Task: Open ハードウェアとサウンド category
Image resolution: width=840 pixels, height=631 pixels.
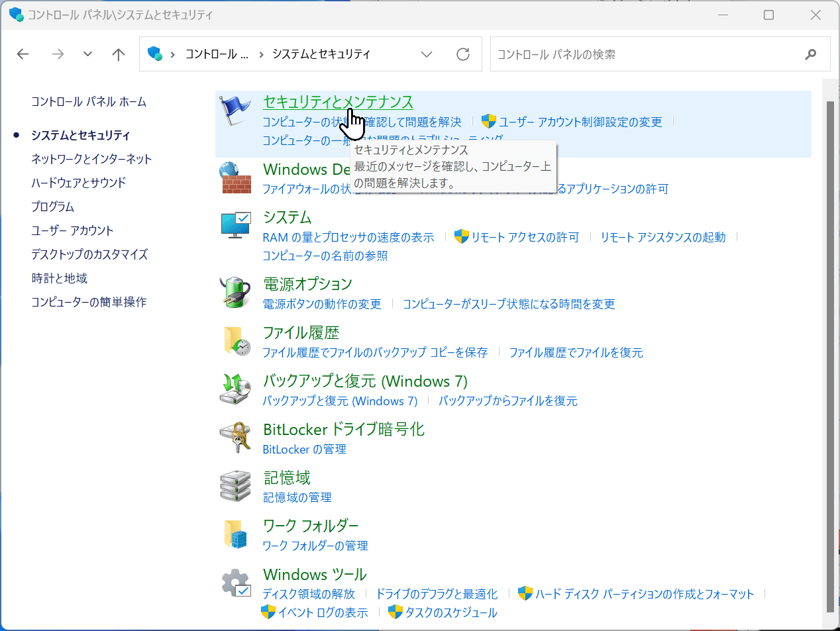Action: 78,183
